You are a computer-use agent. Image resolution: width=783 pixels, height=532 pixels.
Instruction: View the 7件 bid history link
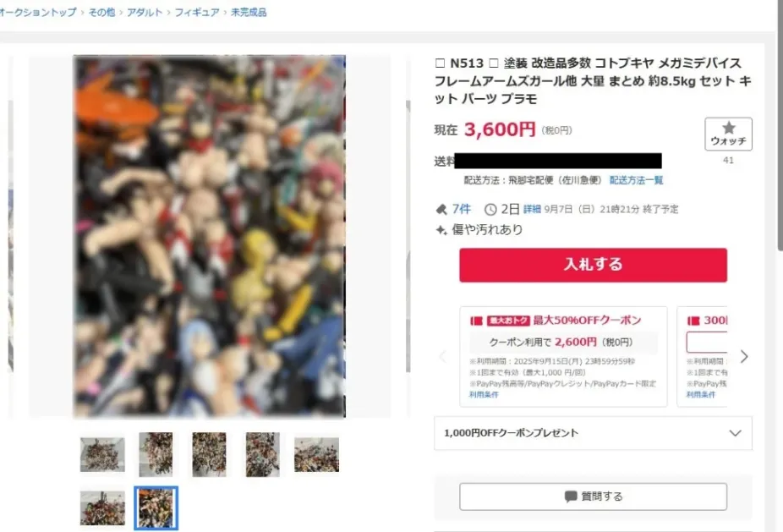[x=462, y=209]
